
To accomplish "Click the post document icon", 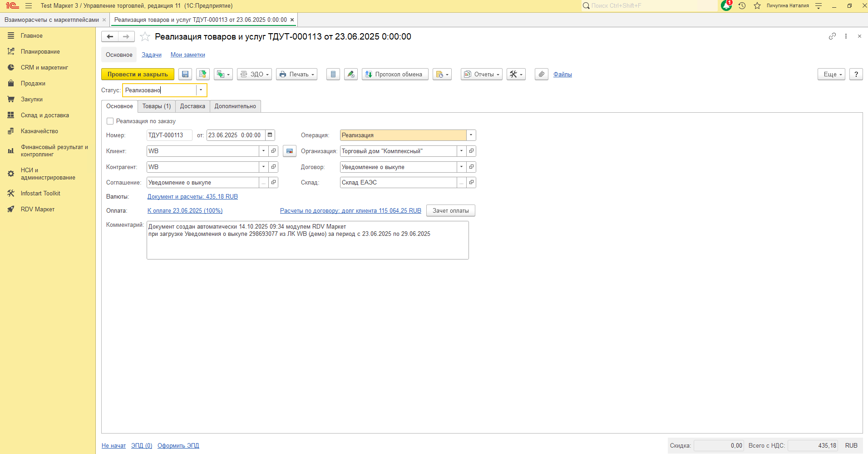I will (x=203, y=74).
